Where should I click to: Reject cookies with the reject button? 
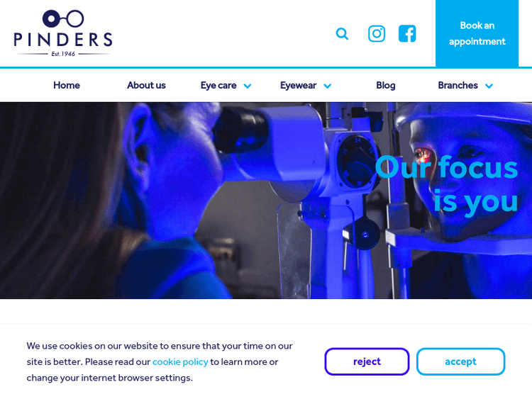click(367, 361)
